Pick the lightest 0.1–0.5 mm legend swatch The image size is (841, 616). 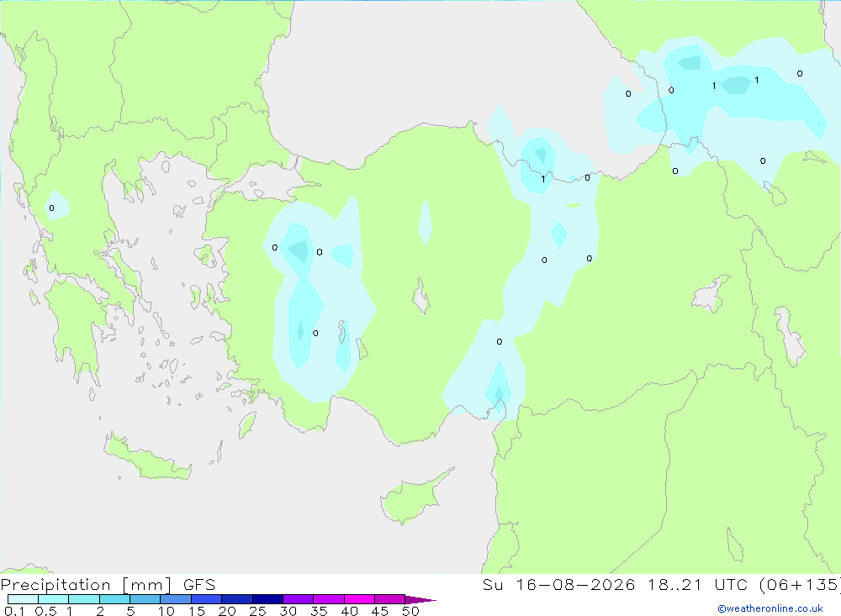pyautogui.click(x=23, y=599)
